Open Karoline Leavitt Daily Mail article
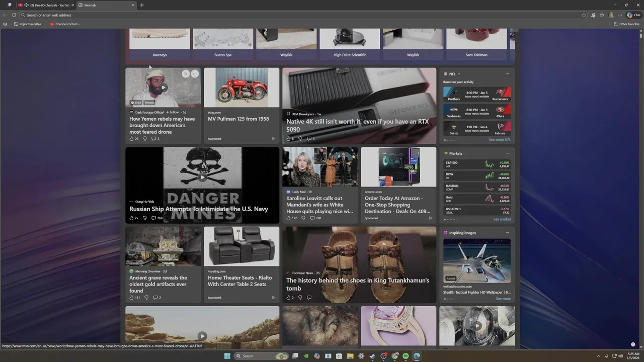Image resolution: width=644 pixels, height=362 pixels. pyautogui.click(x=320, y=205)
